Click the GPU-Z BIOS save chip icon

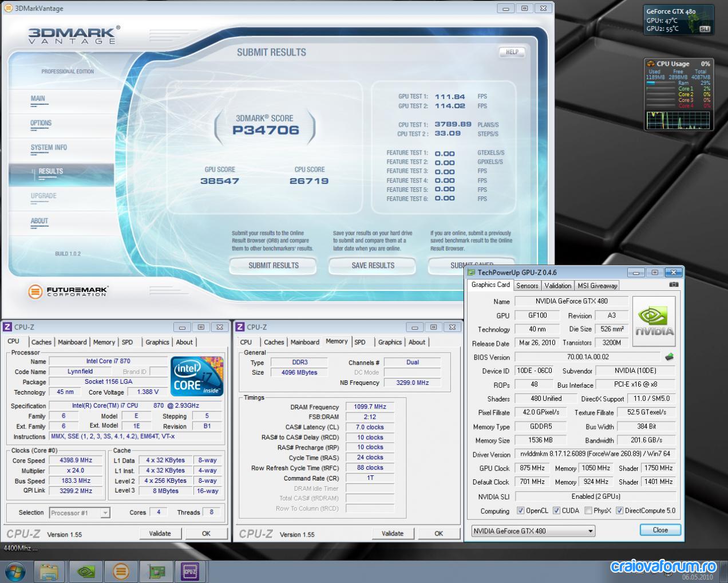(x=669, y=357)
